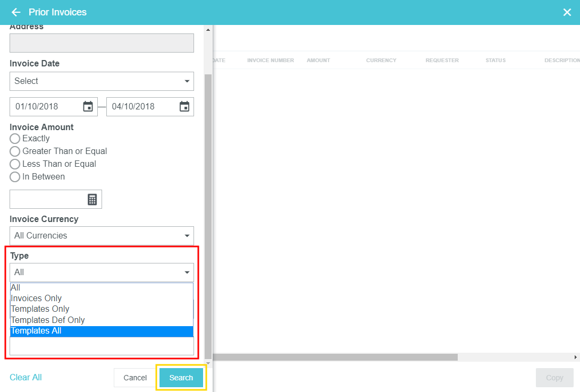
Task: Select the Exactly radio button
Action: 15,139
